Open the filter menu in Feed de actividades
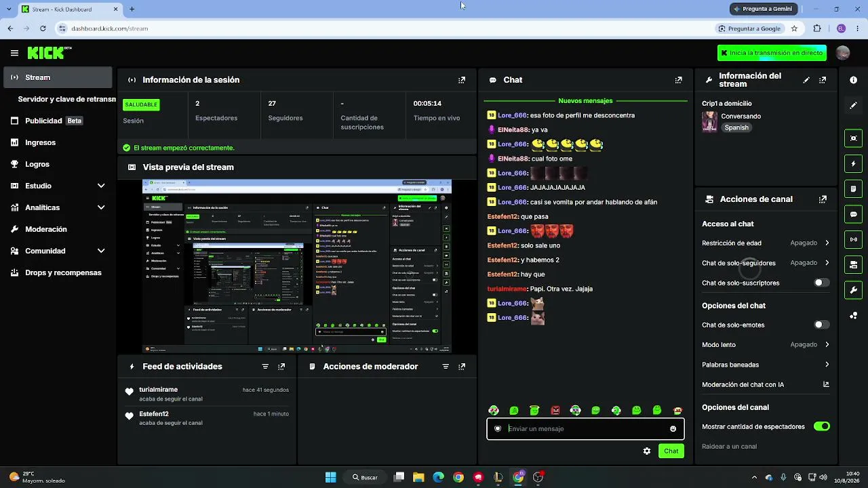Image resolution: width=868 pixels, height=488 pixels. (265, 367)
